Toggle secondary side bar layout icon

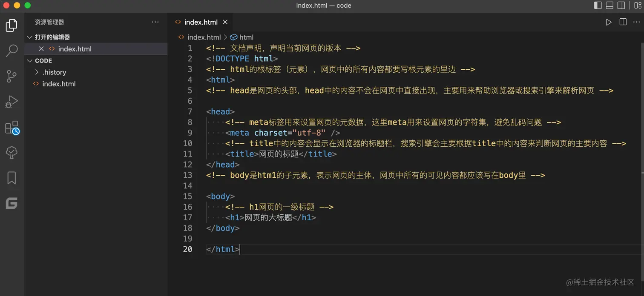pos(621,6)
